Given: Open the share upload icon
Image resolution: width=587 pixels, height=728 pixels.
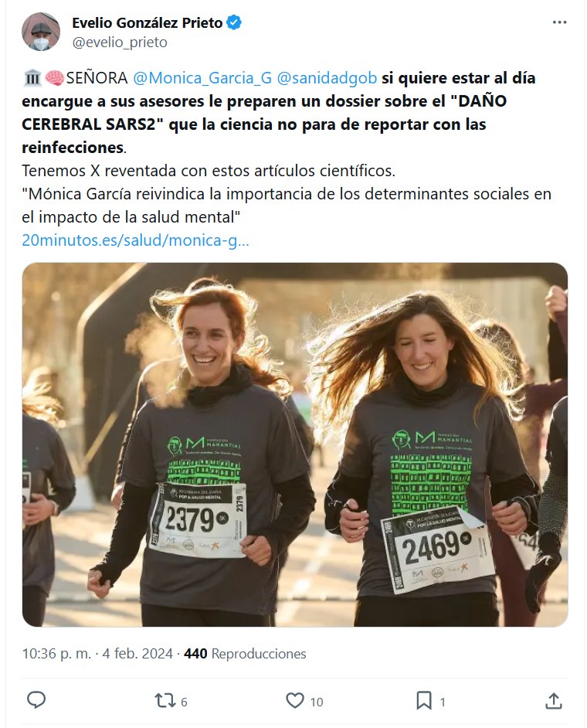Looking at the screenshot, I should coord(553,701).
